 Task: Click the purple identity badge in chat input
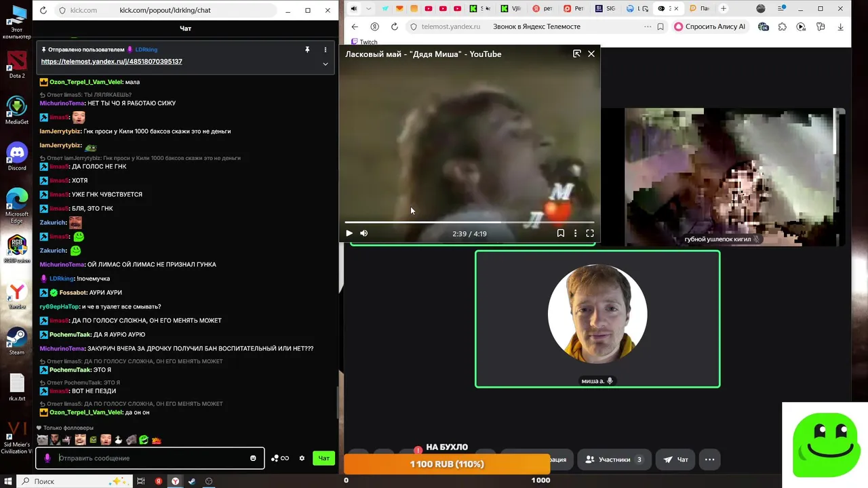(x=47, y=458)
